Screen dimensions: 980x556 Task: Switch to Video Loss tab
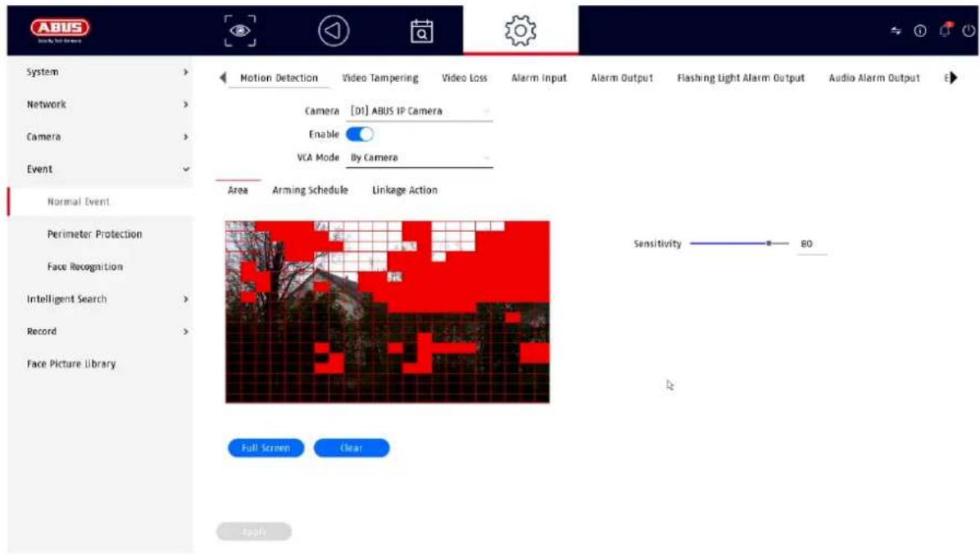pos(465,78)
